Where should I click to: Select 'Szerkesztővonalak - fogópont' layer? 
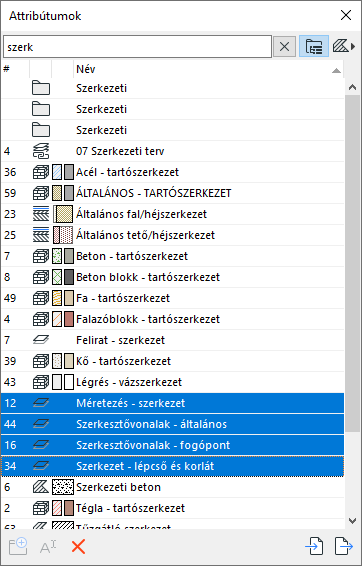click(x=173, y=445)
